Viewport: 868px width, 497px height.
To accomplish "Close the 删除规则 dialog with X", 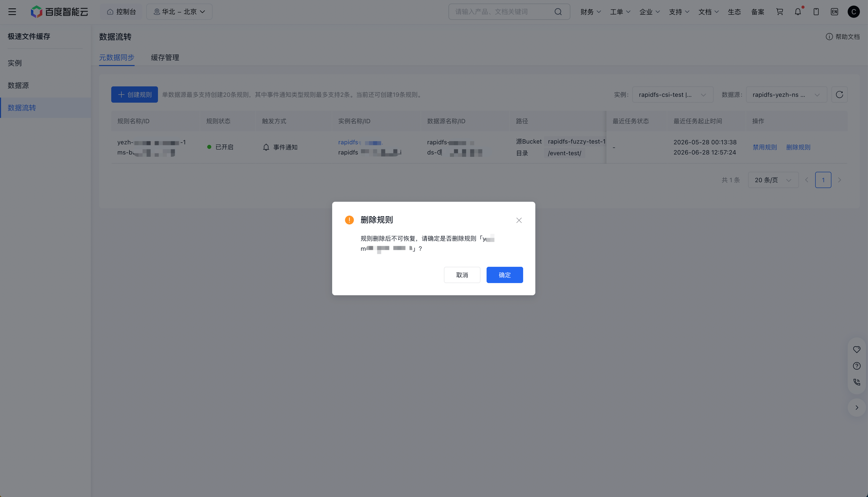I will (x=519, y=220).
